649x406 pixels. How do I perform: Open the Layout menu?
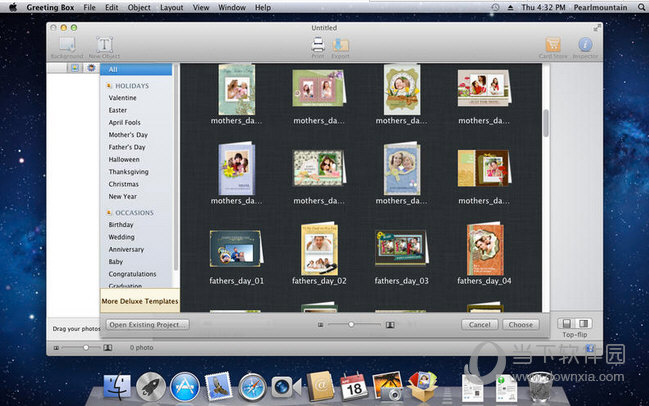pyautogui.click(x=171, y=7)
